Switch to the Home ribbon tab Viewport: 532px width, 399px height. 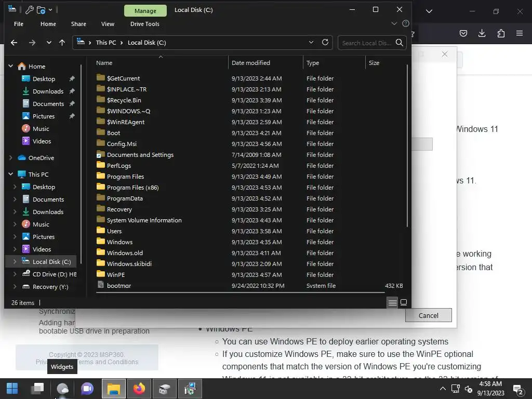[48, 24]
